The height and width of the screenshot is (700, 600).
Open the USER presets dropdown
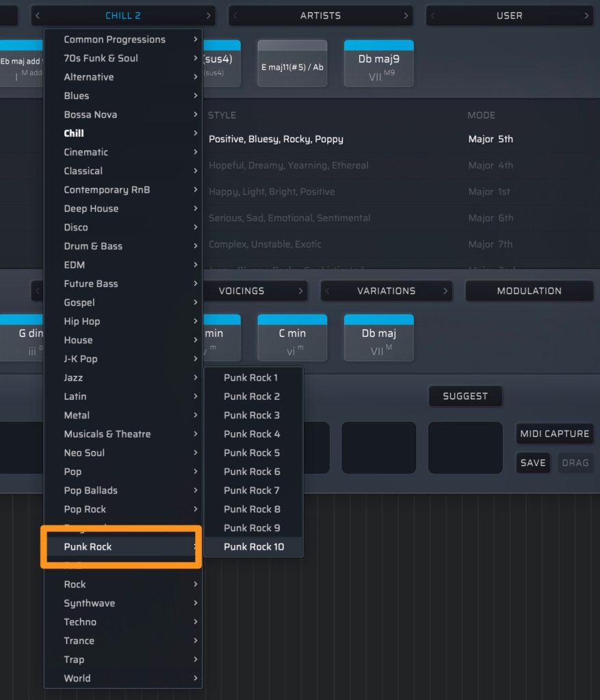pyautogui.click(x=509, y=16)
